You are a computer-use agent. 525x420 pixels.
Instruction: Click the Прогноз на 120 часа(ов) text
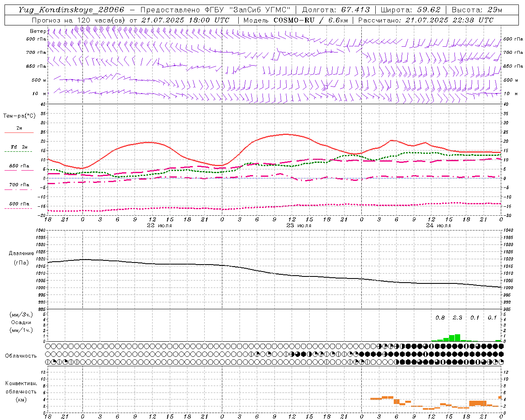(79, 20)
